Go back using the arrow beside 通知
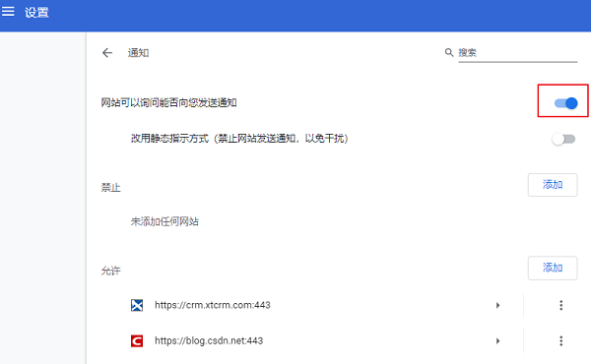 click(107, 53)
